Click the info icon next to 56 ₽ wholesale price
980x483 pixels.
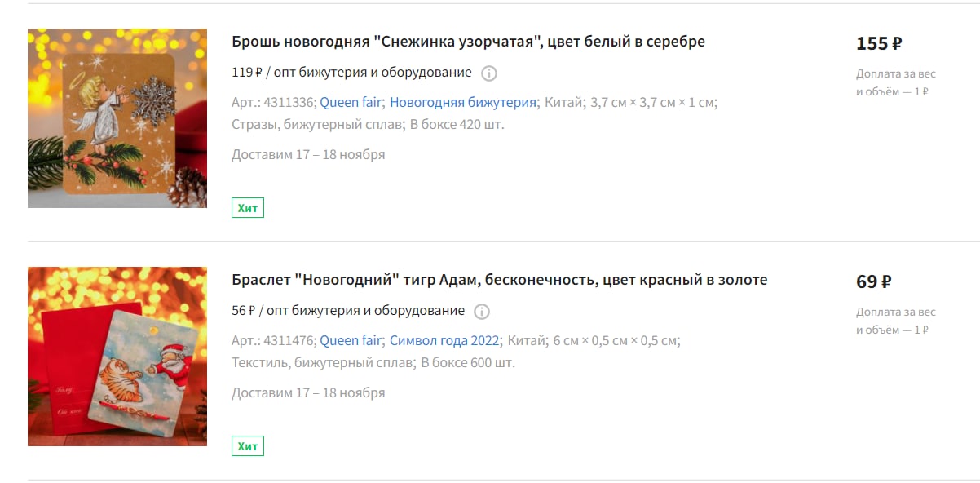click(482, 312)
